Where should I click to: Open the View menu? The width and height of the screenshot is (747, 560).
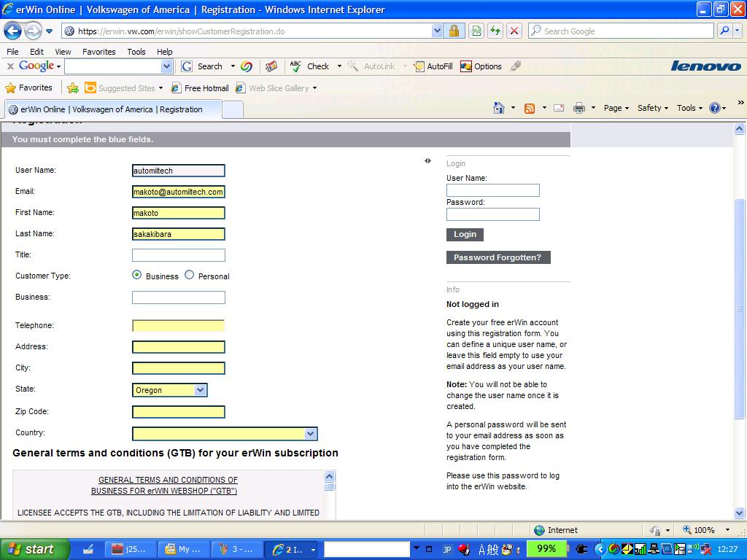(x=63, y=52)
